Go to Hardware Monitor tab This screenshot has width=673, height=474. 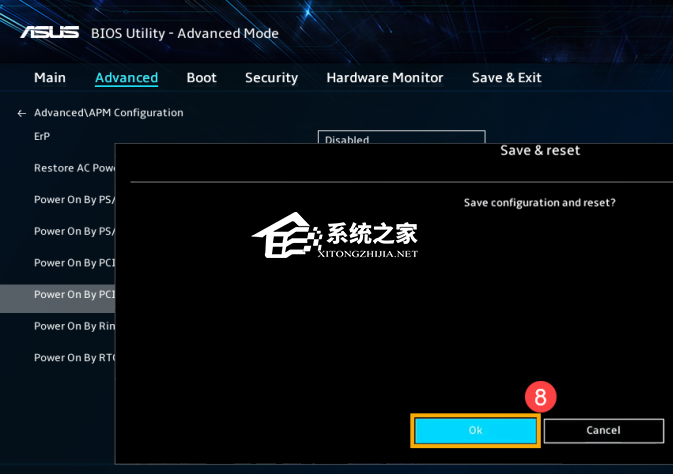coord(385,78)
